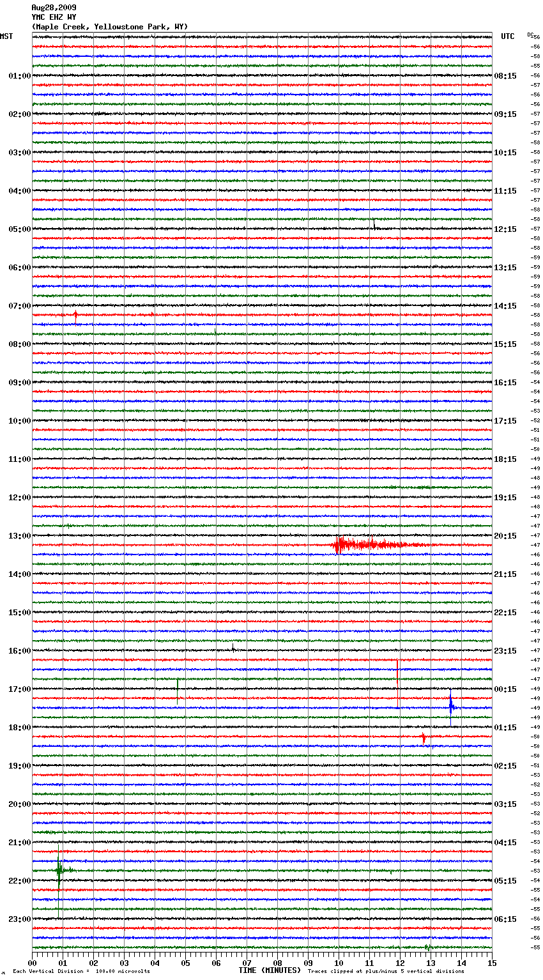The image size is (543, 980).
Task: Click the 12:15 UTC time label
Action: [x=505, y=229]
